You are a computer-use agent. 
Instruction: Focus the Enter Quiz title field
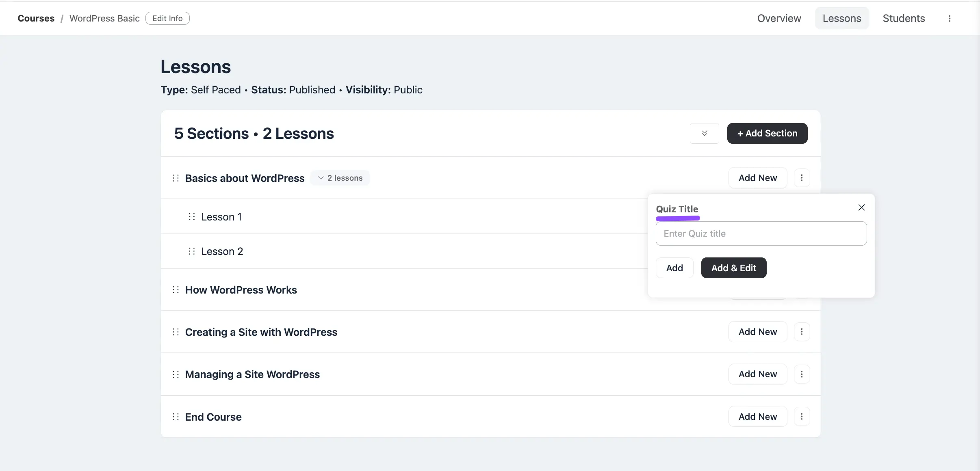761,233
